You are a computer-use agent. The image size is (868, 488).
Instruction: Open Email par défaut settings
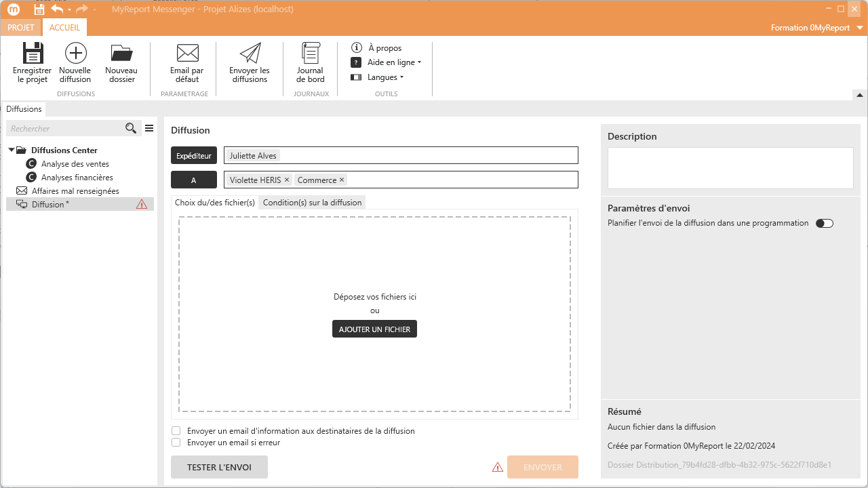point(186,54)
